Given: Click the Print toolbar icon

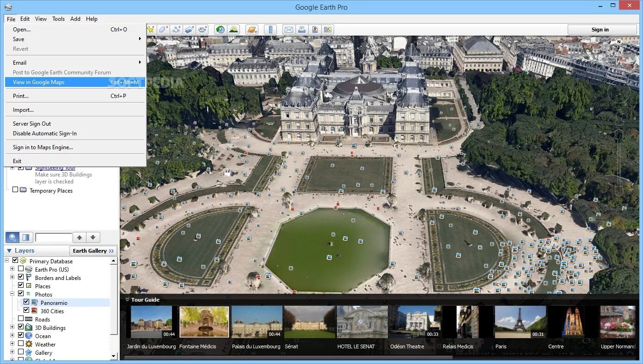Looking at the screenshot, I should point(302,30).
